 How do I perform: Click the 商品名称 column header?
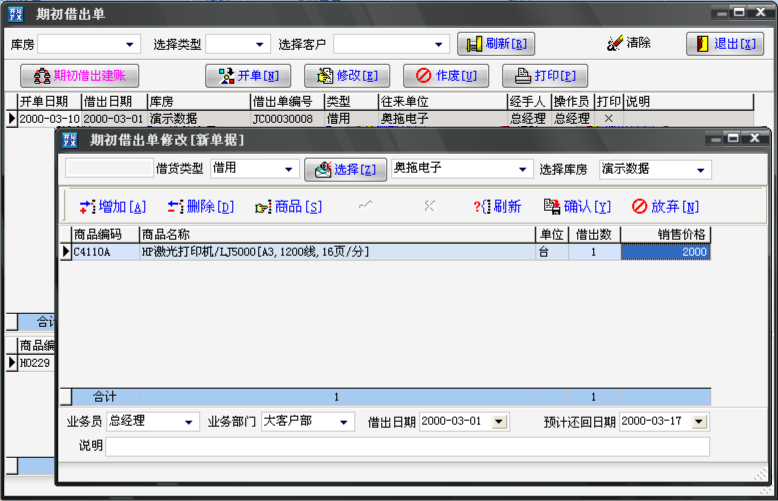(x=337, y=234)
